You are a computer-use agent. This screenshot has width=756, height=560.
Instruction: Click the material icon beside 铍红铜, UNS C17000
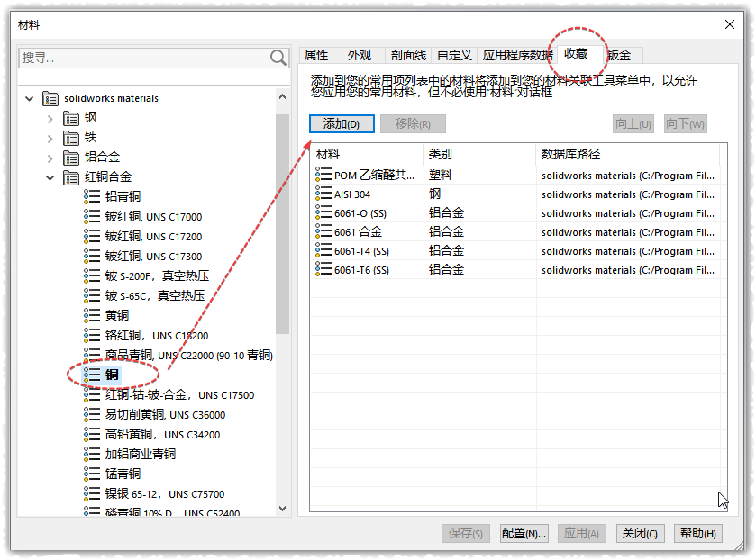[x=92, y=216]
